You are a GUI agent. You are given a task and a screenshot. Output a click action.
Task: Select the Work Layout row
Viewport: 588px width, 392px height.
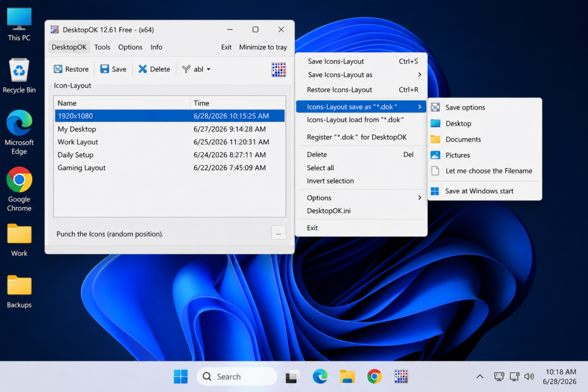coord(169,142)
